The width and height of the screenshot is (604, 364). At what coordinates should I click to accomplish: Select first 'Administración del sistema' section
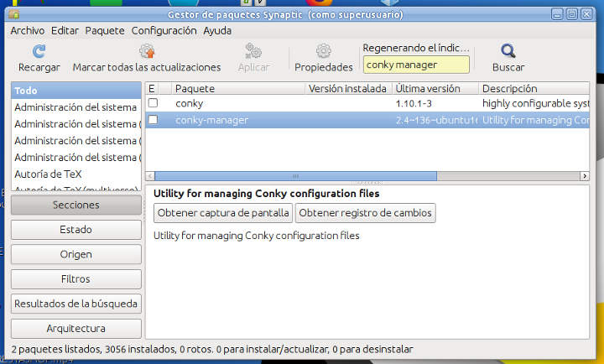click(76, 107)
